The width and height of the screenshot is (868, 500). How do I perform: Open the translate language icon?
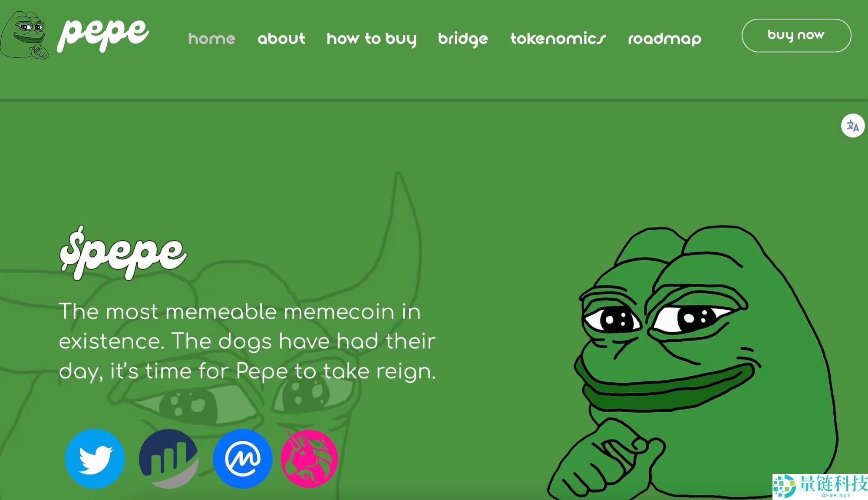click(852, 126)
